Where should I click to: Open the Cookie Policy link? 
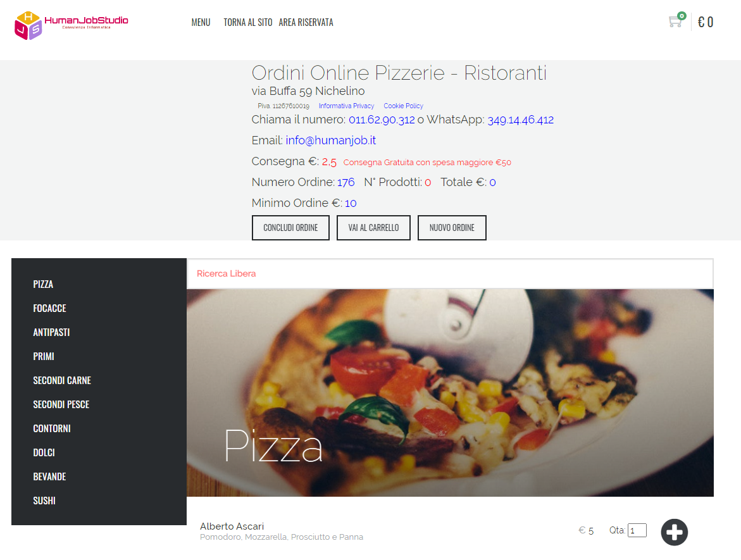click(x=403, y=106)
